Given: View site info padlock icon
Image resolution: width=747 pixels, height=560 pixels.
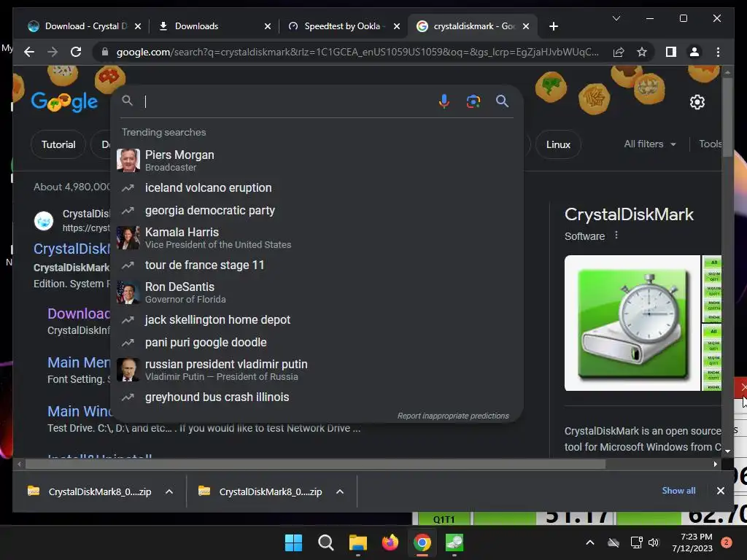Looking at the screenshot, I should 105,52.
